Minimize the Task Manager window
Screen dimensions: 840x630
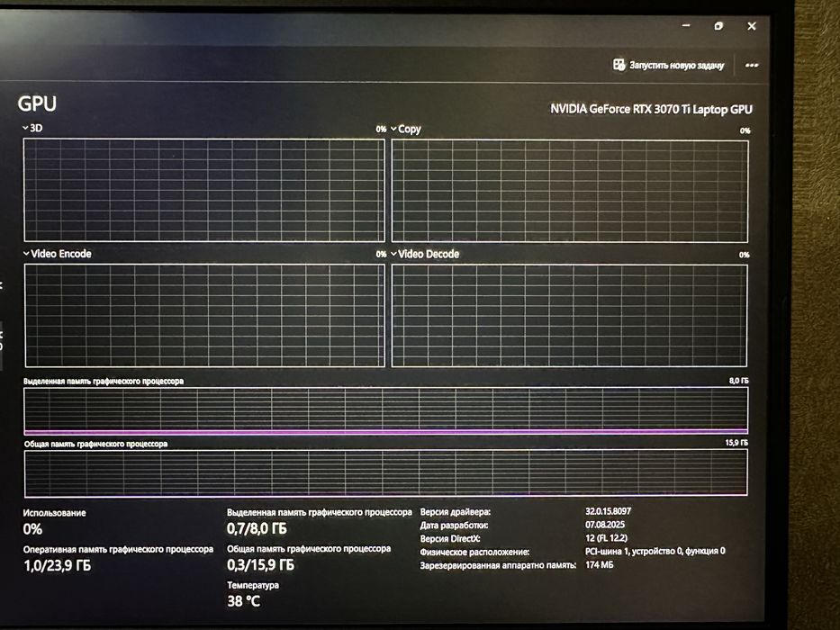click(686, 25)
